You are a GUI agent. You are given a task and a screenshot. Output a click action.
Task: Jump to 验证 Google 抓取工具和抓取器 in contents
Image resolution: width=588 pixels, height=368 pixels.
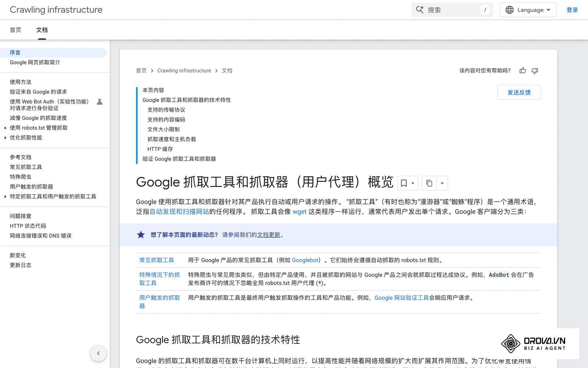click(x=179, y=159)
